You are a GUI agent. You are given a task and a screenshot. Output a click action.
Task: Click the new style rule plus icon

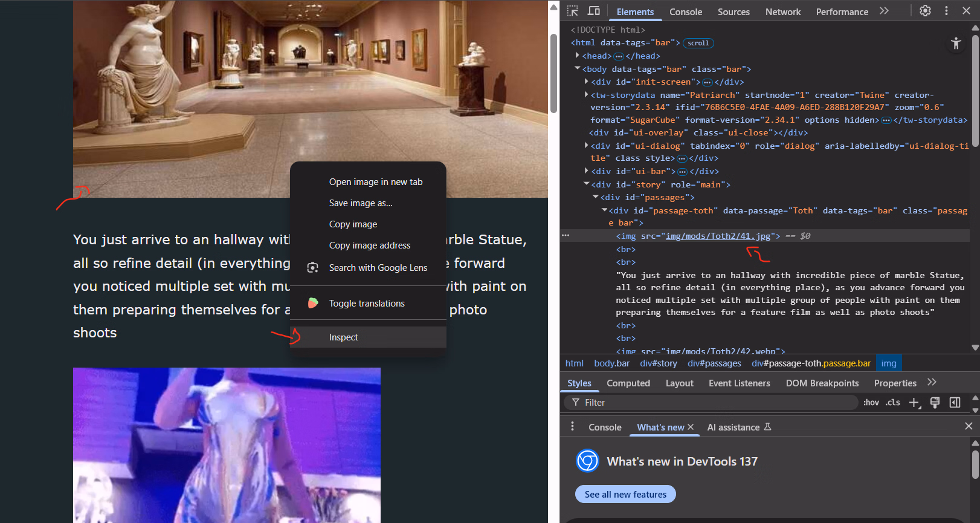click(914, 403)
